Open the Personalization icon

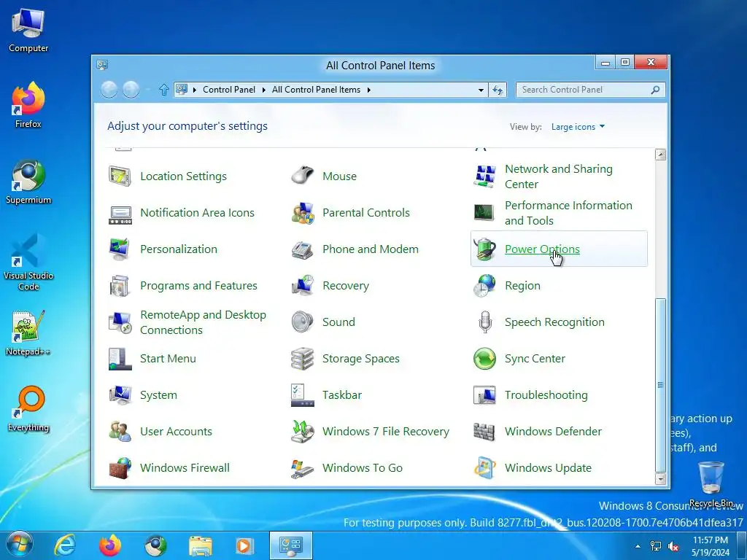click(x=120, y=249)
